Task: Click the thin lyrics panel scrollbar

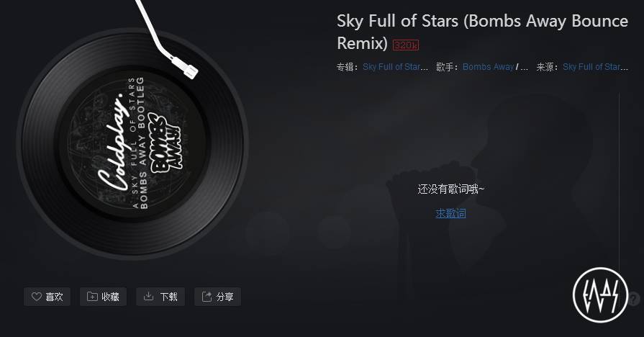Action: tap(620, 181)
